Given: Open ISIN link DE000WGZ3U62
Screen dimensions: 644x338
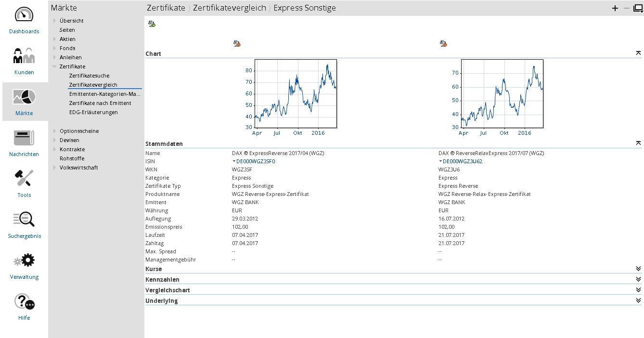Looking at the screenshot, I should pos(462,161).
